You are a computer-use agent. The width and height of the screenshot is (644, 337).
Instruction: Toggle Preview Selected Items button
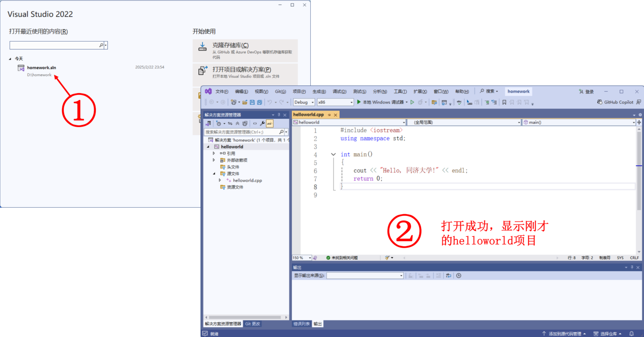tap(270, 124)
